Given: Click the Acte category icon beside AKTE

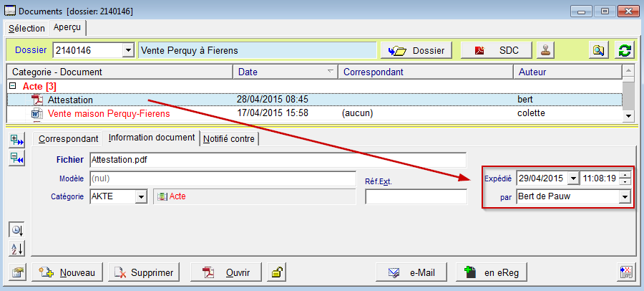Looking at the screenshot, I should [162, 196].
